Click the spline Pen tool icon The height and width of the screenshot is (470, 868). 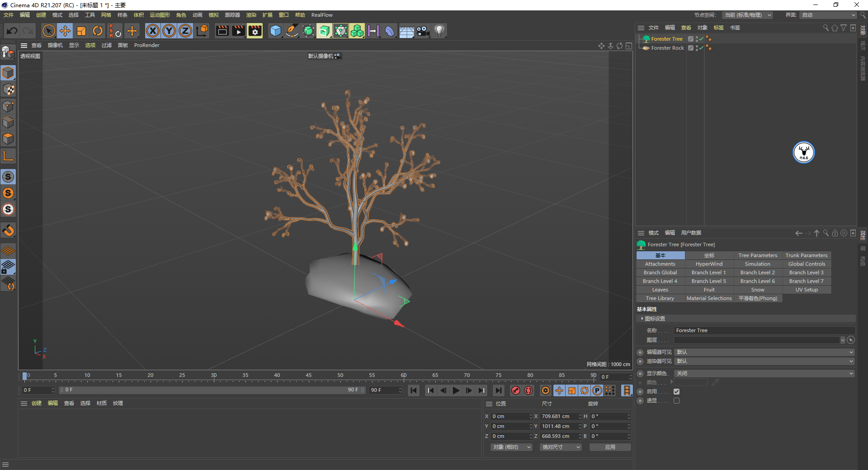pos(292,31)
